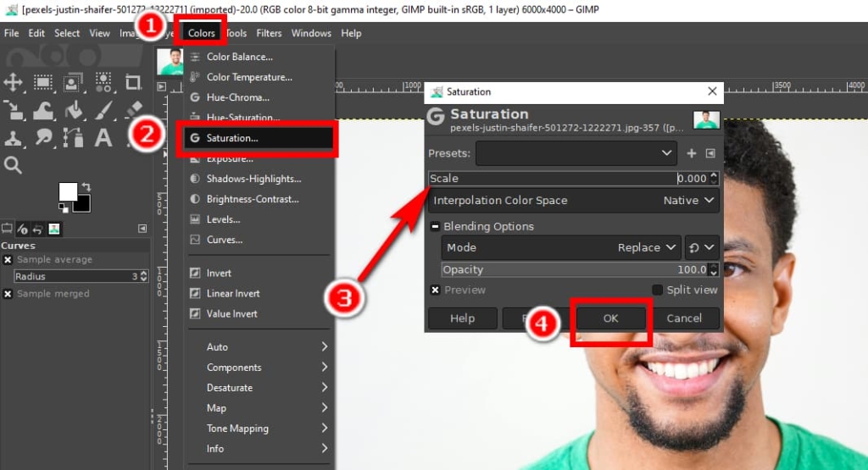
Task: Click the plus icon to save preset
Action: [x=692, y=153]
